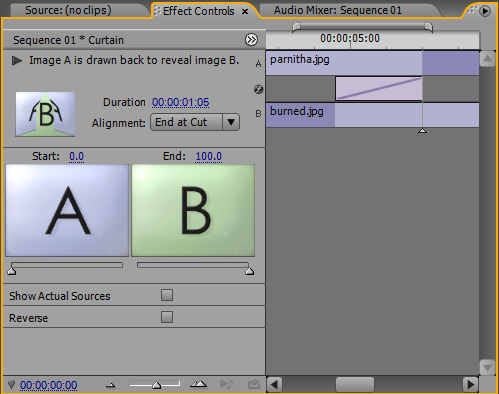Screen dimensions: 499x394
Task: Click the timeline scroll right arrow
Action: coord(470,385)
